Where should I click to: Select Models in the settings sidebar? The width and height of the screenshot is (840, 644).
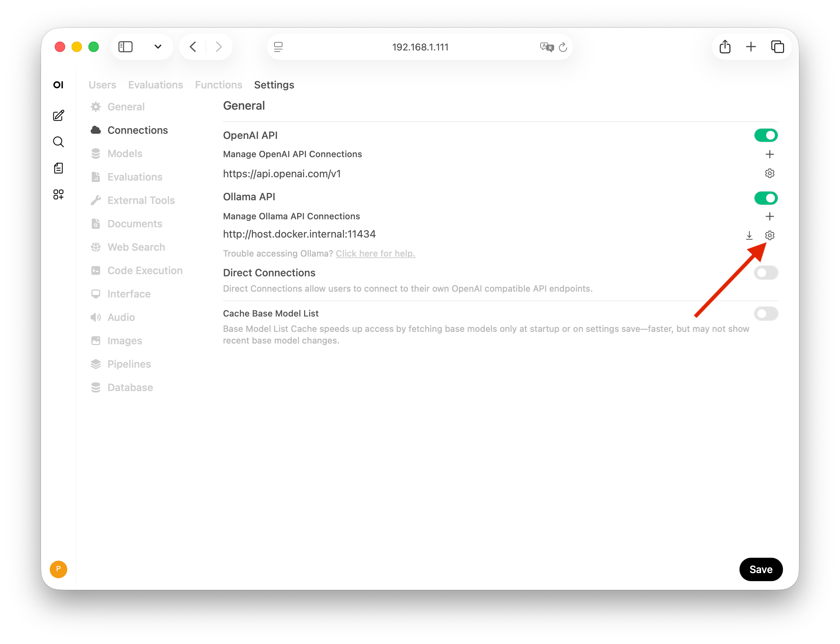(x=125, y=154)
